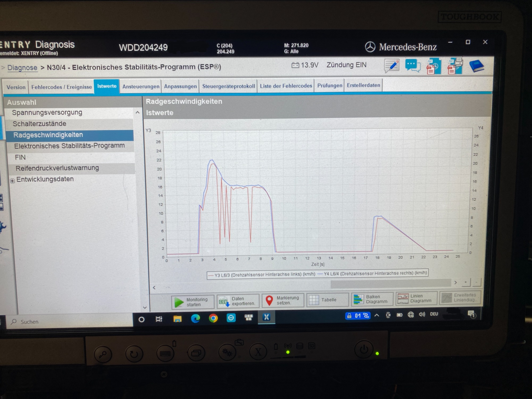This screenshot has height=399, width=532.
Task: Open Fehlercodes / Ereignisse tab
Action: tap(61, 87)
